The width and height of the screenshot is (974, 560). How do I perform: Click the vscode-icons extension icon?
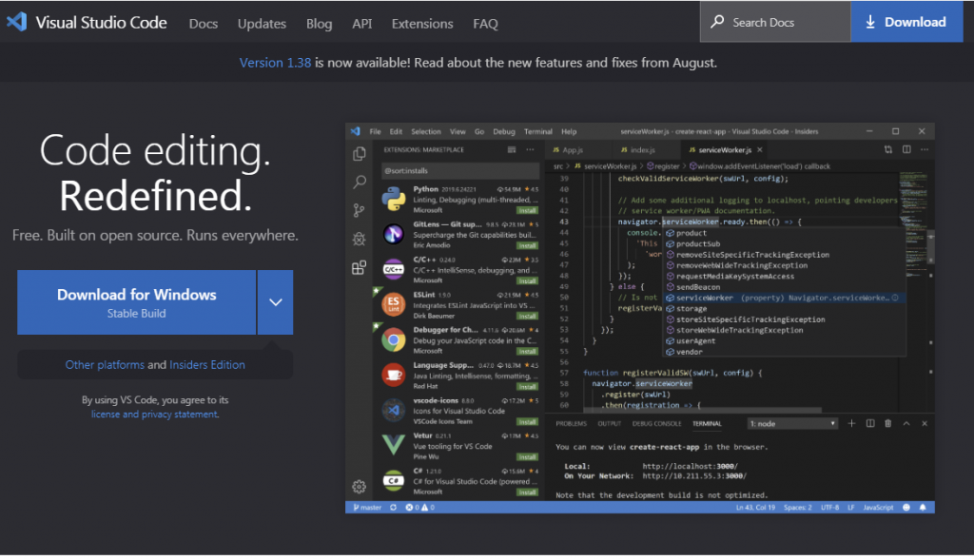click(x=393, y=410)
